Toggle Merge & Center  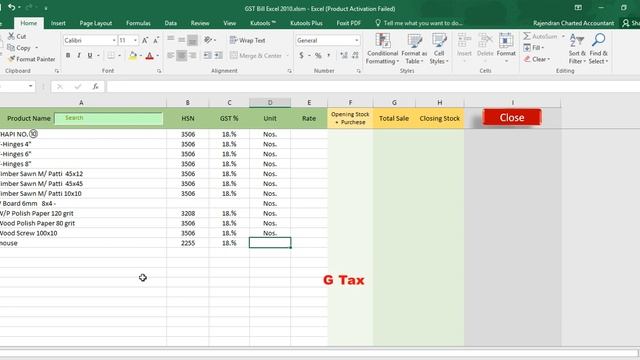pos(256,56)
